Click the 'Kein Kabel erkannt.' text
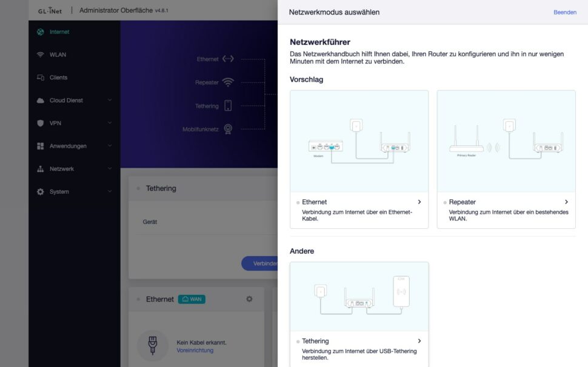This screenshot has height=367, width=588. (201, 342)
